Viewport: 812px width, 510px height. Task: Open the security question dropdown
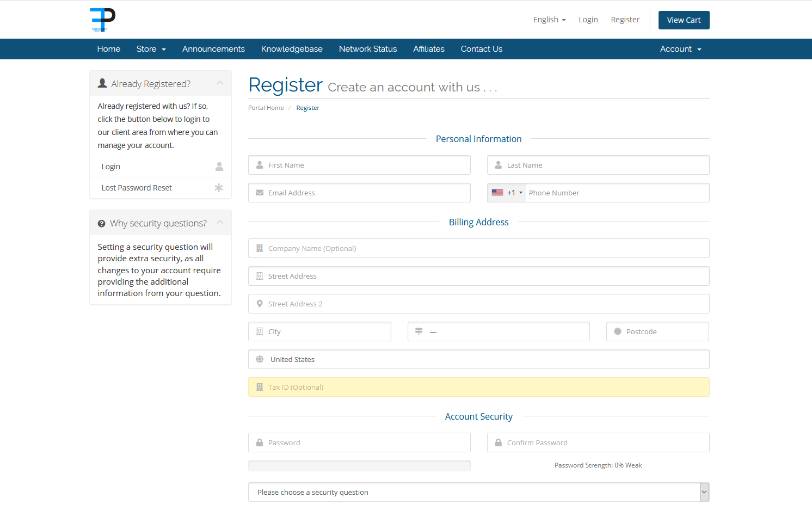click(x=479, y=492)
